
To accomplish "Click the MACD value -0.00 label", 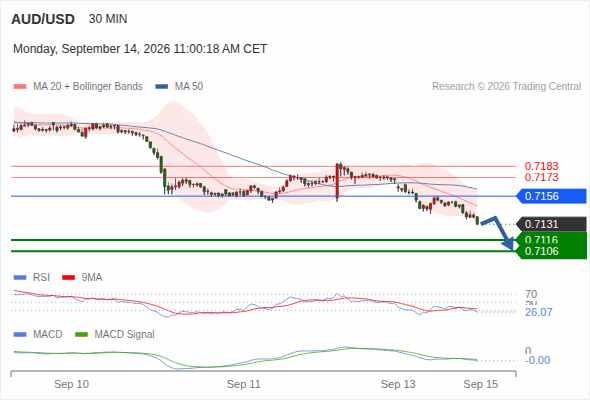I will pyautogui.click(x=537, y=360).
